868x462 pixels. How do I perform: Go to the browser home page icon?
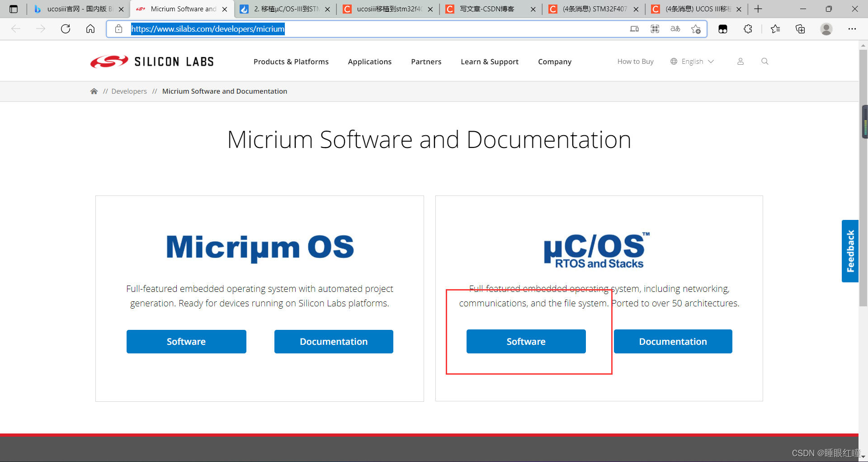click(90, 29)
